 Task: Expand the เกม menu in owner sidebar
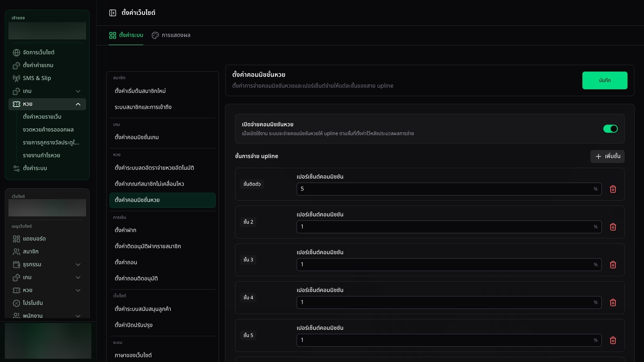[x=78, y=91]
